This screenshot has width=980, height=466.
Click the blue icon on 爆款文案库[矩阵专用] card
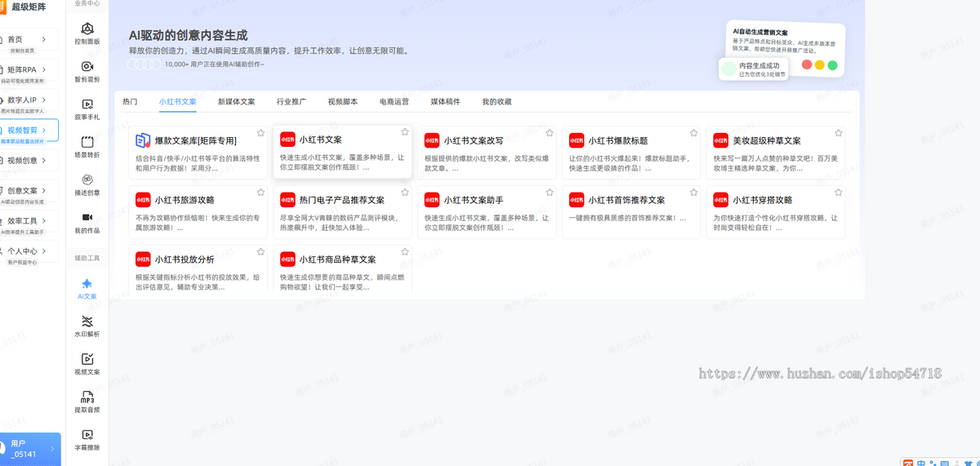click(143, 140)
